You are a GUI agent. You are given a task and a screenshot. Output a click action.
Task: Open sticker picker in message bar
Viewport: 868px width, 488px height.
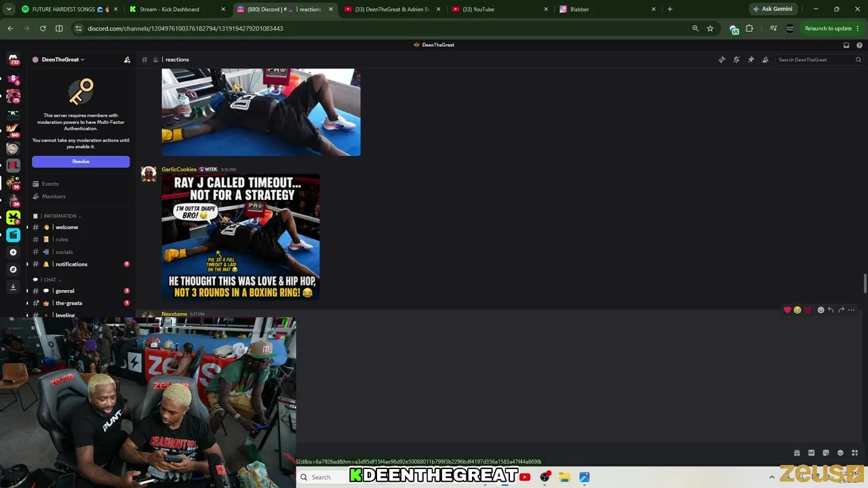tap(826, 453)
